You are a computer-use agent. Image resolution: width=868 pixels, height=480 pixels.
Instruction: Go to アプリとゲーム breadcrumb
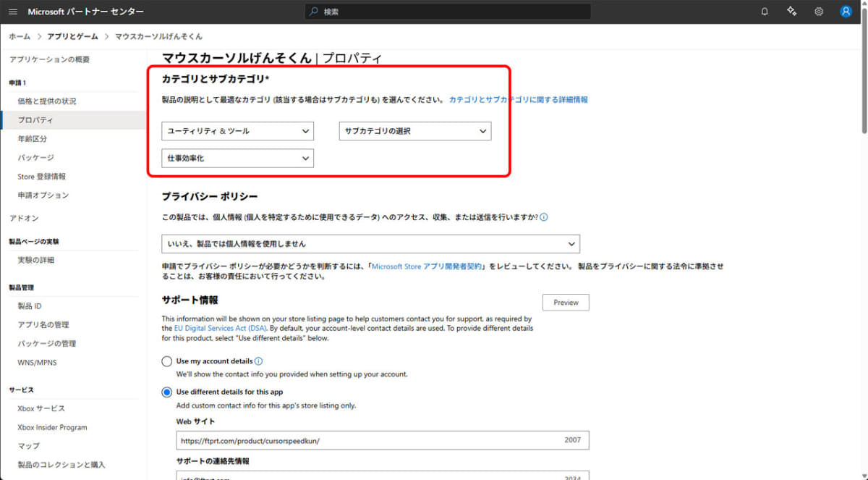(72, 36)
